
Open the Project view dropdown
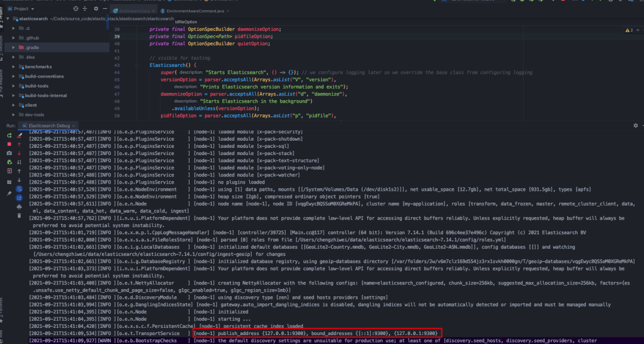(x=21, y=8)
